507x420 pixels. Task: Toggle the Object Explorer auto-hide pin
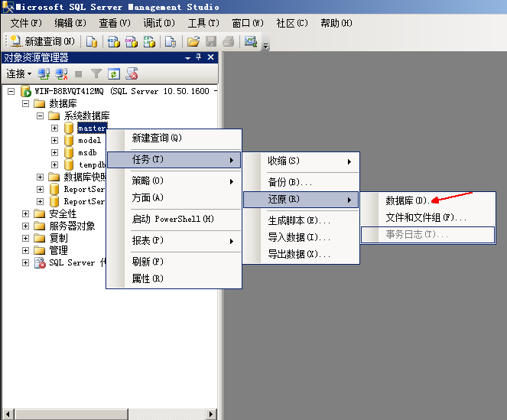199,57
